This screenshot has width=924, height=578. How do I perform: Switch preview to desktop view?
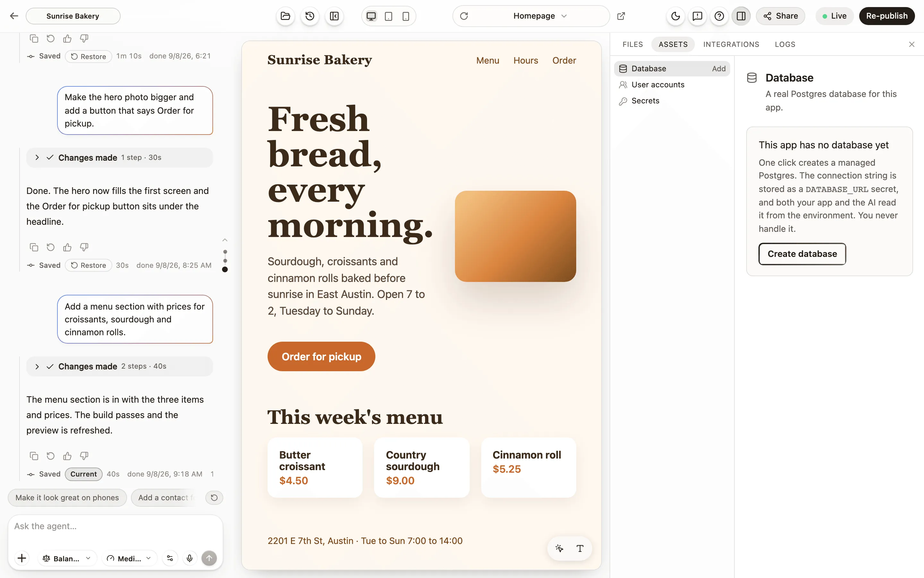click(371, 16)
